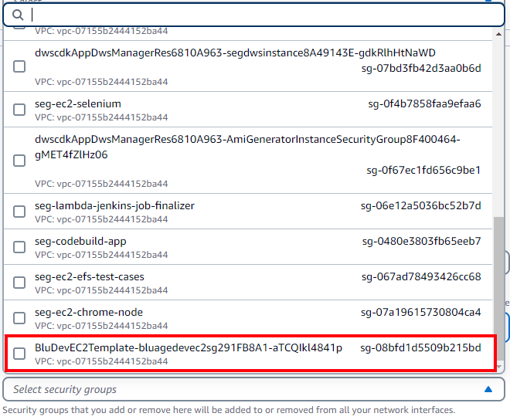Click the BluDevEC2Template-bluagedevec2sg option name
This screenshot has height=420, width=510.
pyautogui.click(x=189, y=348)
